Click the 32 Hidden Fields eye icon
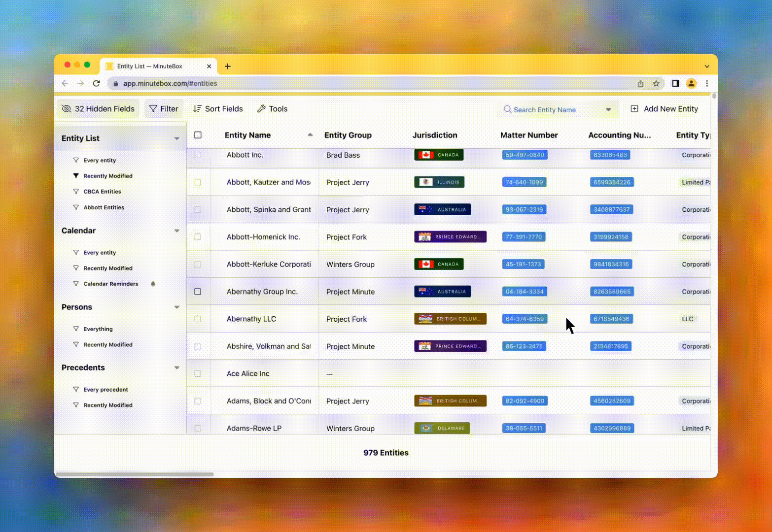 tap(67, 109)
